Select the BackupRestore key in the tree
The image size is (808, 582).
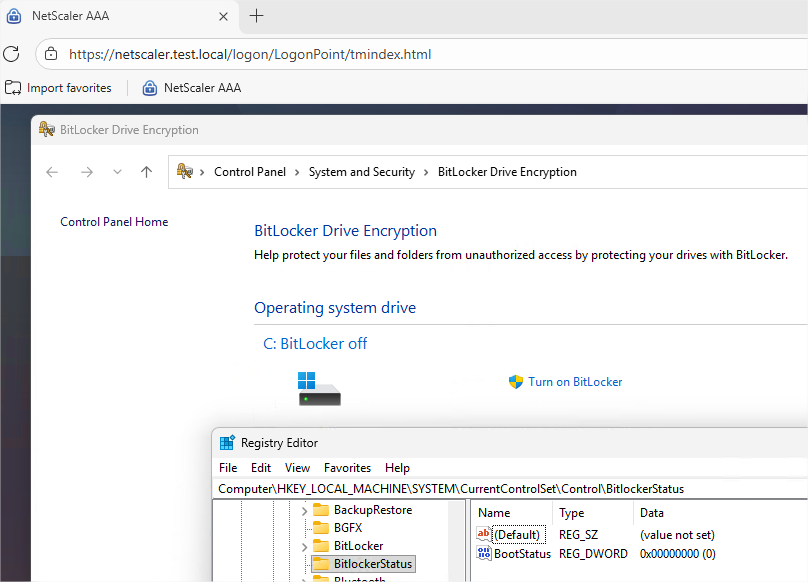coord(373,510)
